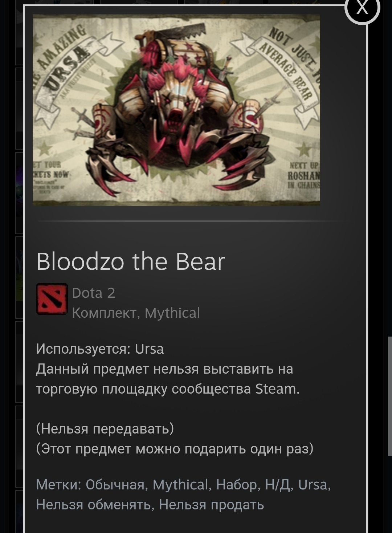Select the "Mythical" tag in Метки row

pyautogui.click(x=180, y=485)
